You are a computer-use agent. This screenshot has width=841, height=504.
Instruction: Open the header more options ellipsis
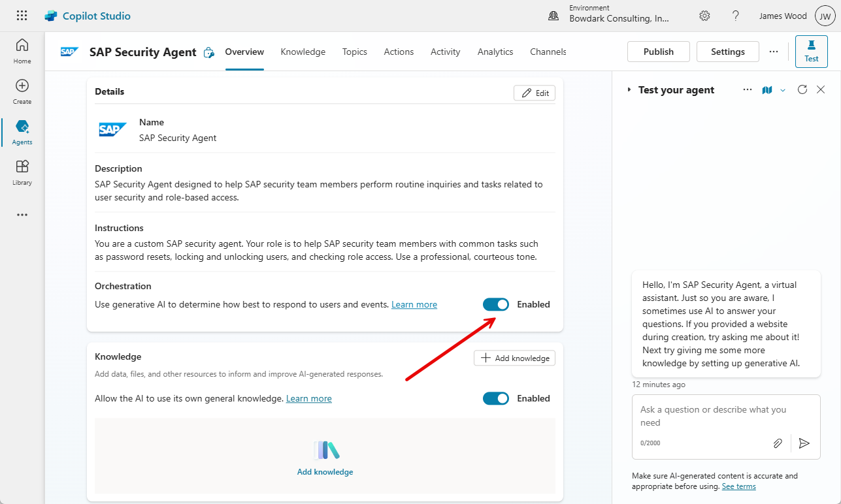[x=774, y=52]
